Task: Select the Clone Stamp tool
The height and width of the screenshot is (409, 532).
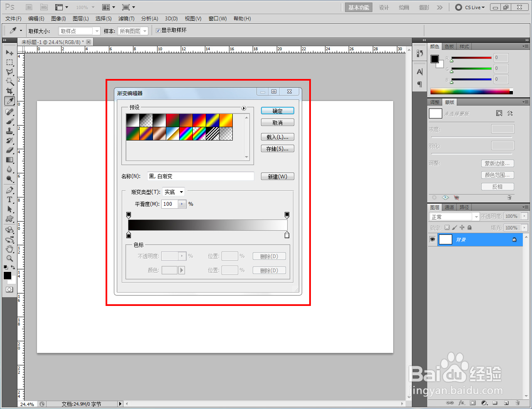Action: coord(10,131)
